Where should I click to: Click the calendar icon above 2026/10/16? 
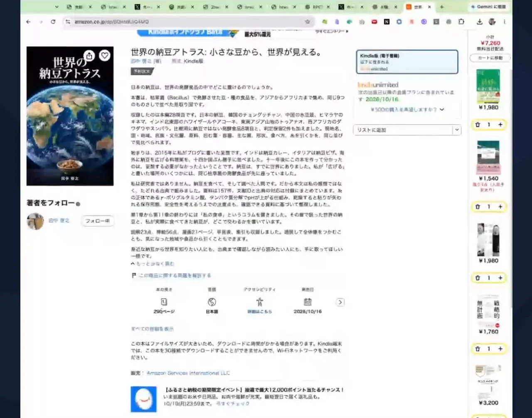[308, 302]
